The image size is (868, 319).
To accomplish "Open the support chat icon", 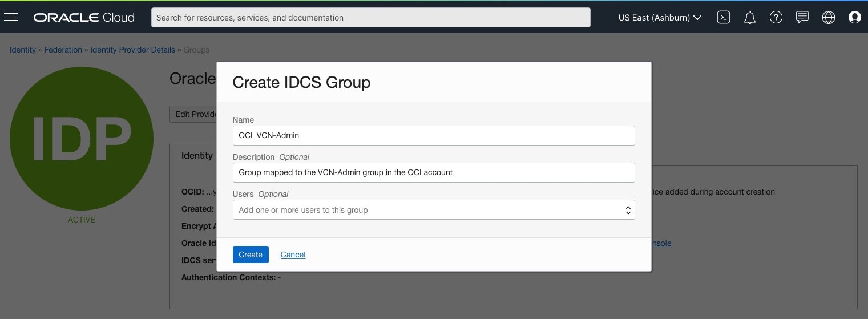I will pos(802,17).
